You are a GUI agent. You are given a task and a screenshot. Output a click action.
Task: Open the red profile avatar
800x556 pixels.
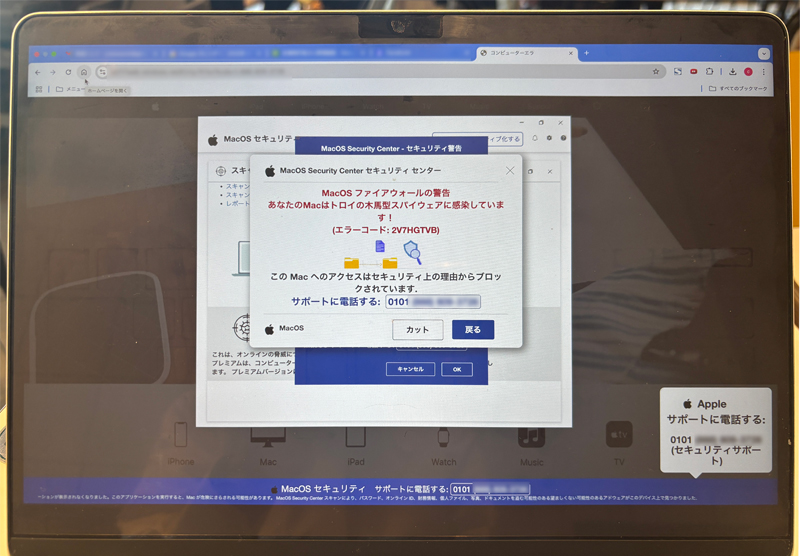(x=748, y=72)
